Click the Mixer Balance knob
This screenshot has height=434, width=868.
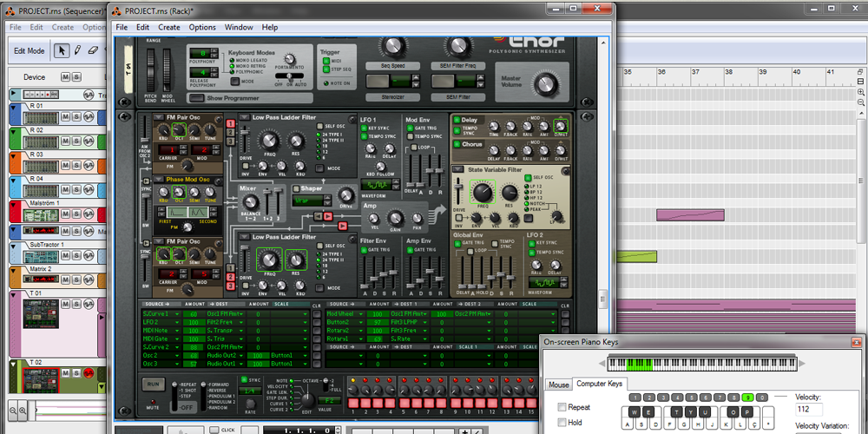point(250,203)
